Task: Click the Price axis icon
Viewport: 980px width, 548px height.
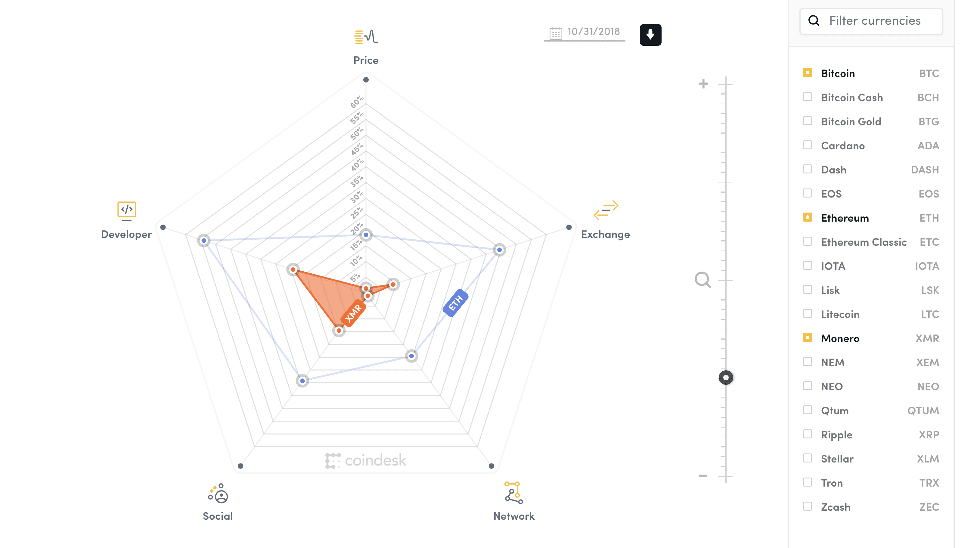Action: point(366,37)
